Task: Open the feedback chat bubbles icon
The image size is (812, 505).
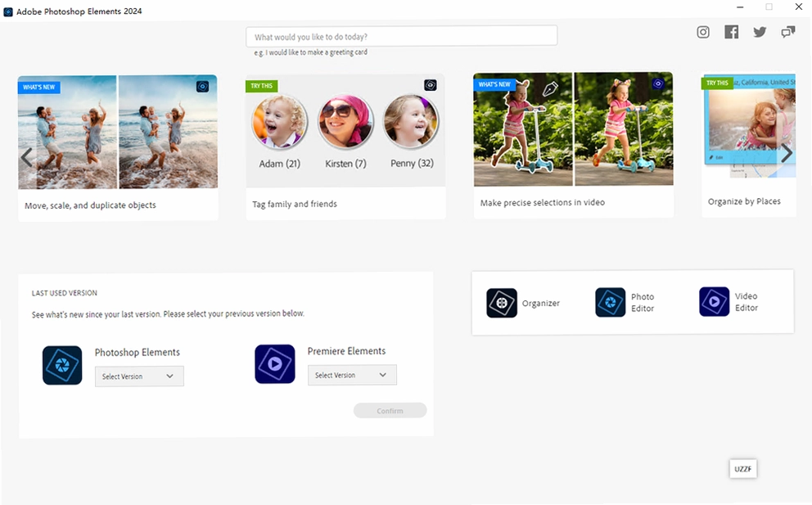Action: 788,32
